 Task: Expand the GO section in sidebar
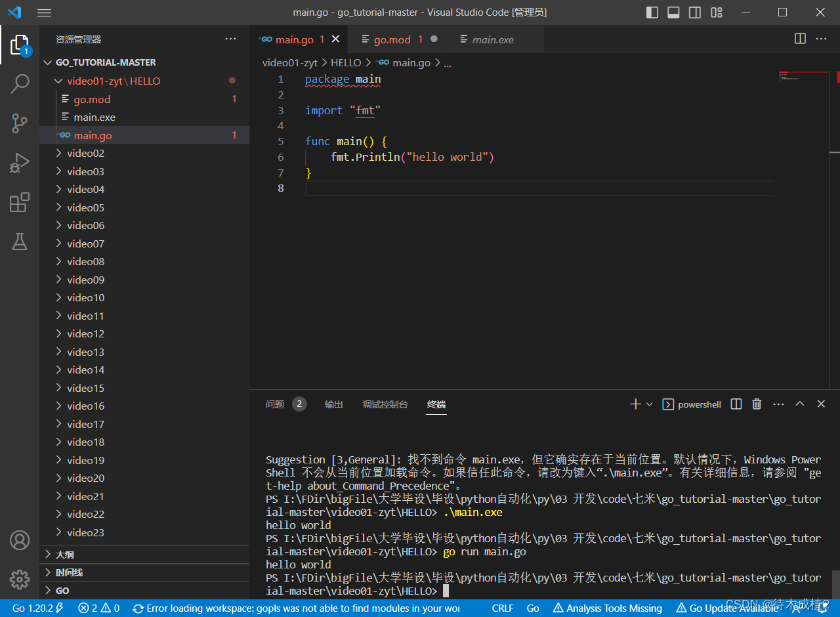144,590
